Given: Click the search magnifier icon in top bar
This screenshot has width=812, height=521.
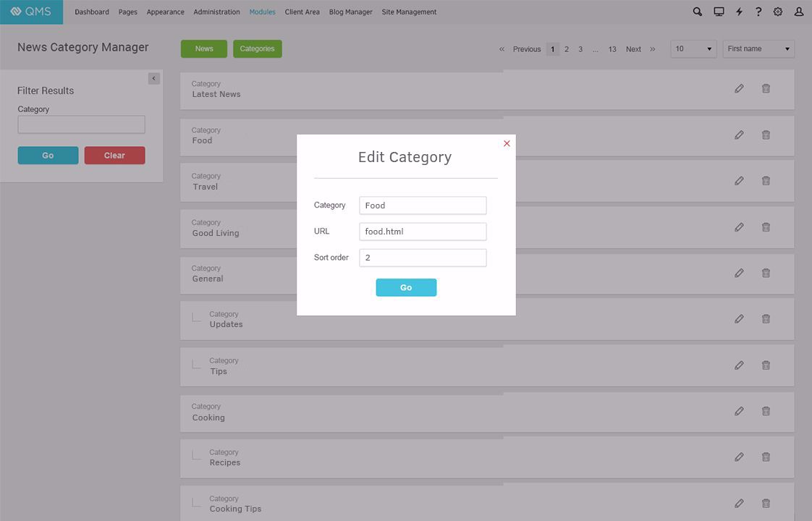Looking at the screenshot, I should 698,12.
